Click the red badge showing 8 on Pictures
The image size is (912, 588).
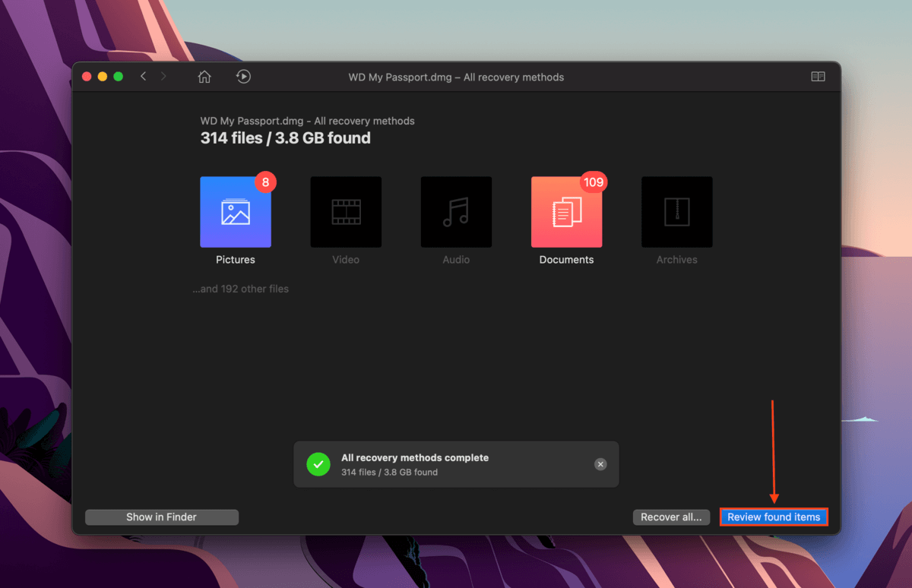click(x=265, y=182)
